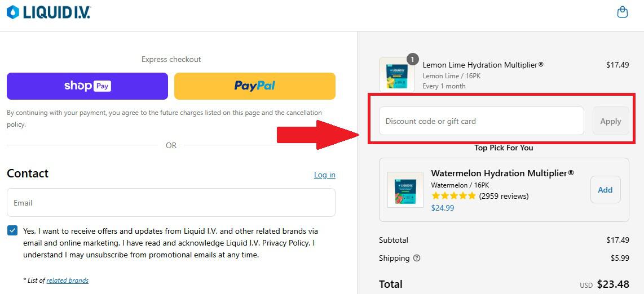The width and height of the screenshot is (644, 294).
Task: Click the $24.99 Watermelon price
Action: tap(443, 208)
